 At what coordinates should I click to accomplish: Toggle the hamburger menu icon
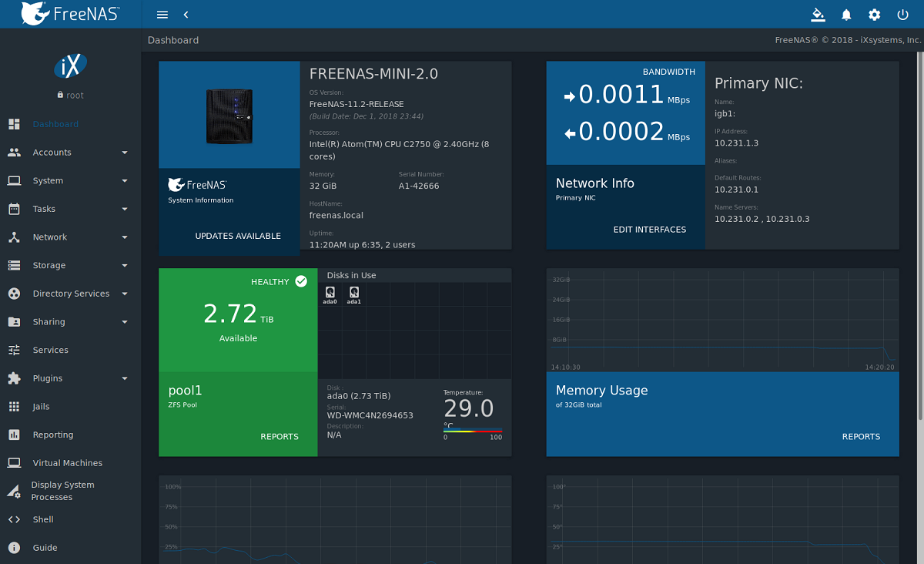coord(162,15)
